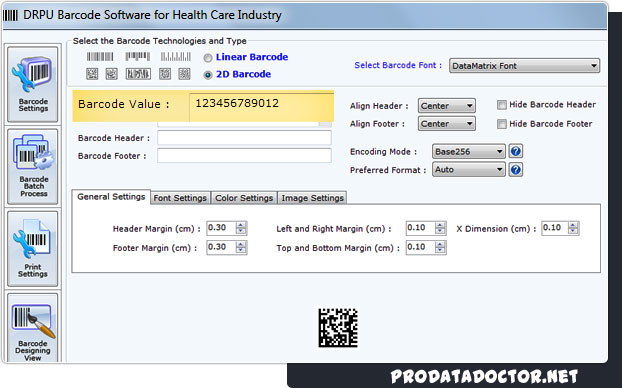This screenshot has height=388, width=622.
Task: Click the Preferred Format label
Action: pyautogui.click(x=388, y=170)
